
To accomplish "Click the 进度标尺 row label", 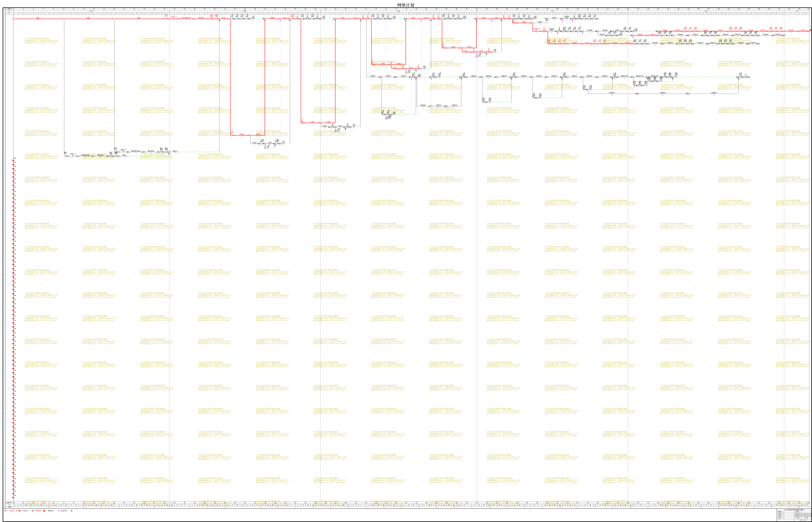I will click(x=9, y=503).
